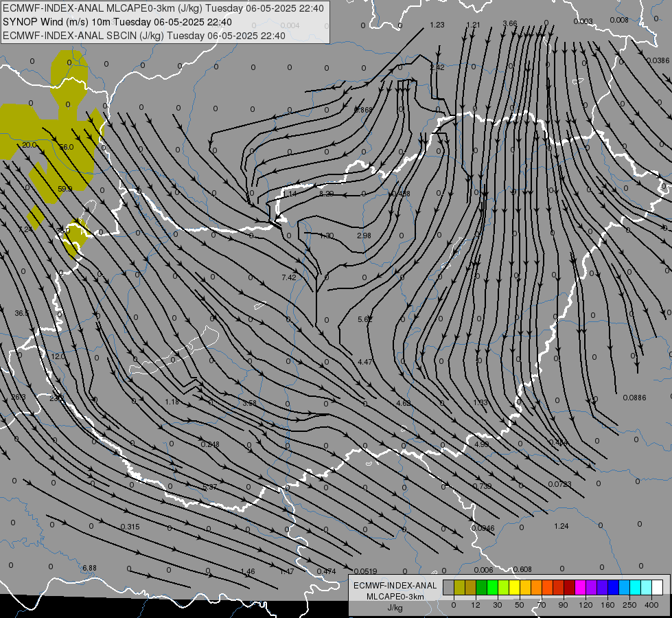Click the 26.3 value on the map
The height and width of the screenshot is (618, 672).
pyautogui.click(x=19, y=397)
